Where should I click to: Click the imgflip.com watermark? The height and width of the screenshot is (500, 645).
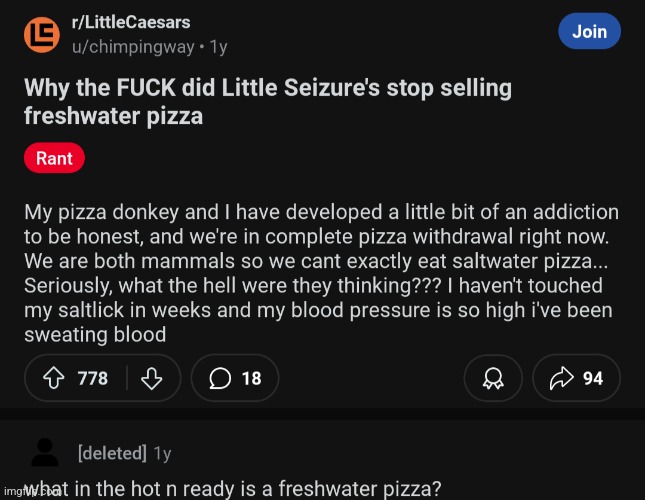click(32, 491)
